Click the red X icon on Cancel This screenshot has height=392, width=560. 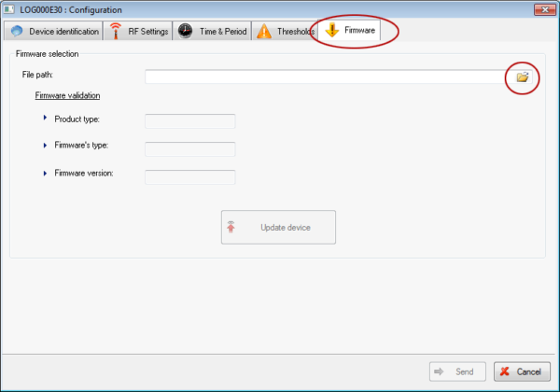pyautogui.click(x=505, y=371)
